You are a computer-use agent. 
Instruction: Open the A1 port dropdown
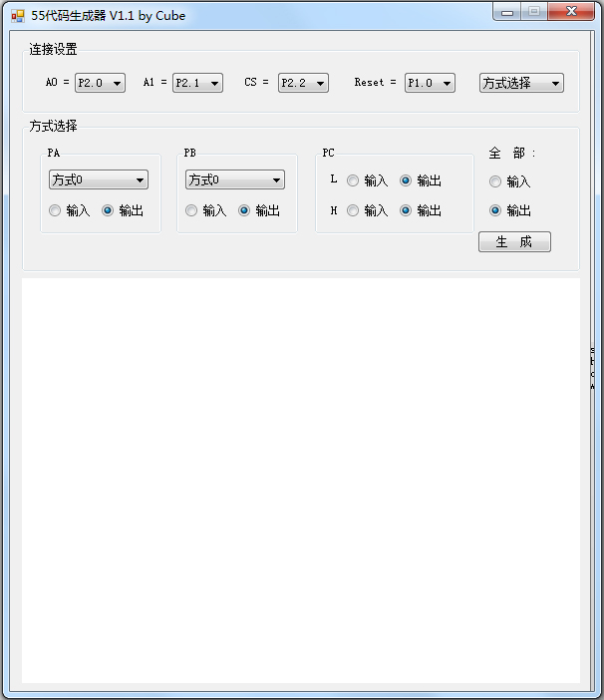click(197, 83)
